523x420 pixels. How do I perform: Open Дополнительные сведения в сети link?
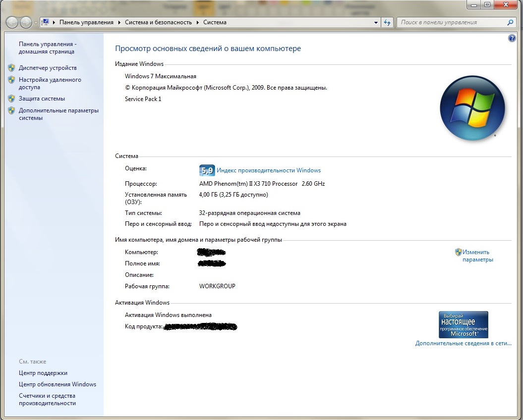(463, 343)
